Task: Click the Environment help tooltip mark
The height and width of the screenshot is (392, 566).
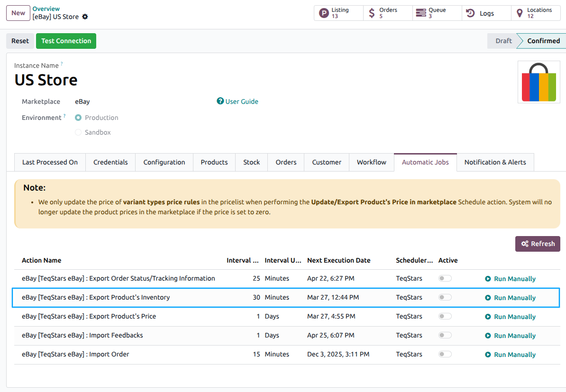Action: click(64, 116)
